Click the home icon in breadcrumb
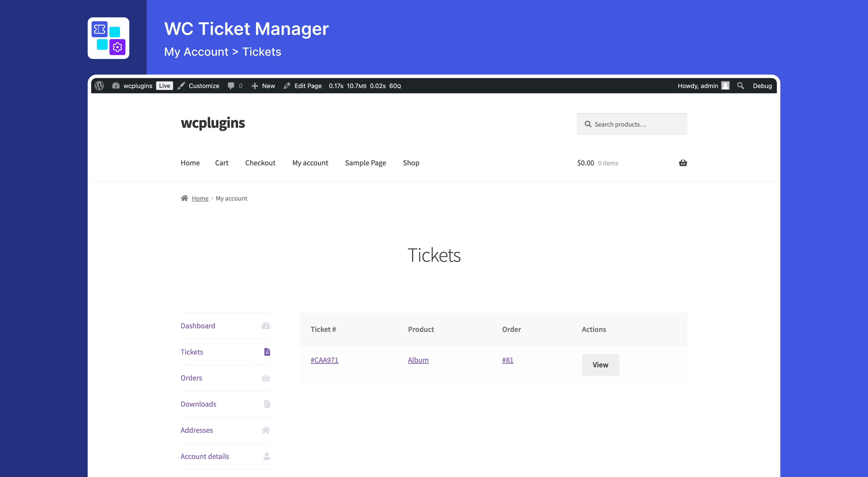868x477 pixels. pyautogui.click(x=184, y=198)
